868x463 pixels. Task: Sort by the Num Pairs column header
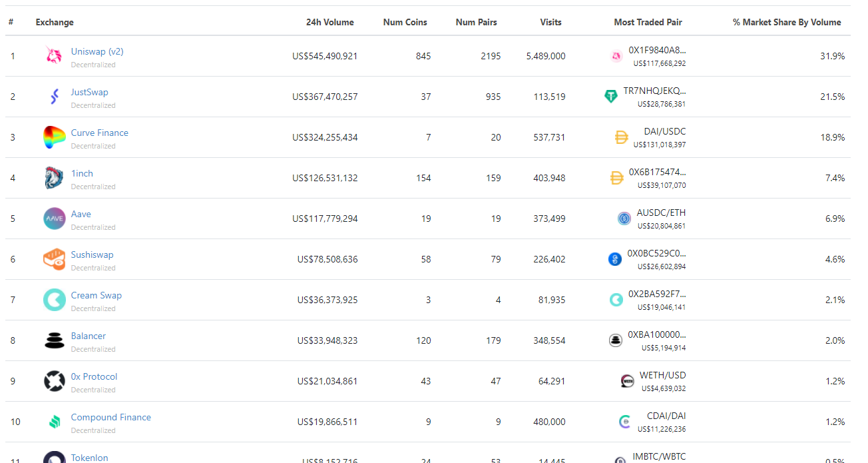coord(477,22)
